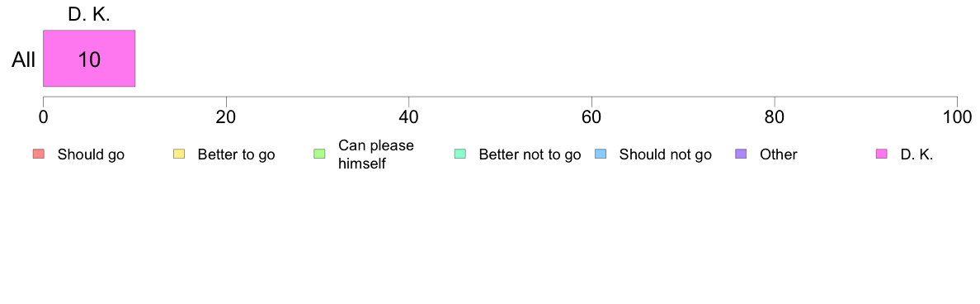Click the Better to go legend label
The width and height of the screenshot is (980, 304).
pos(236,154)
